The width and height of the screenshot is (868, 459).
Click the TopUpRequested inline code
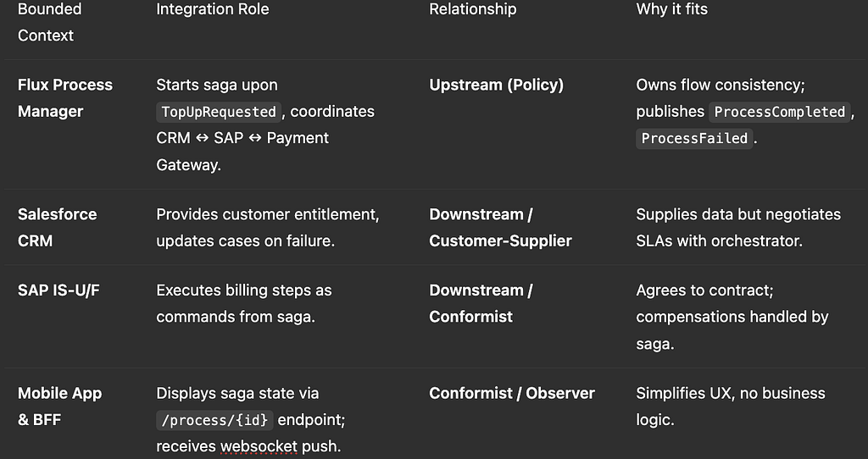point(220,112)
